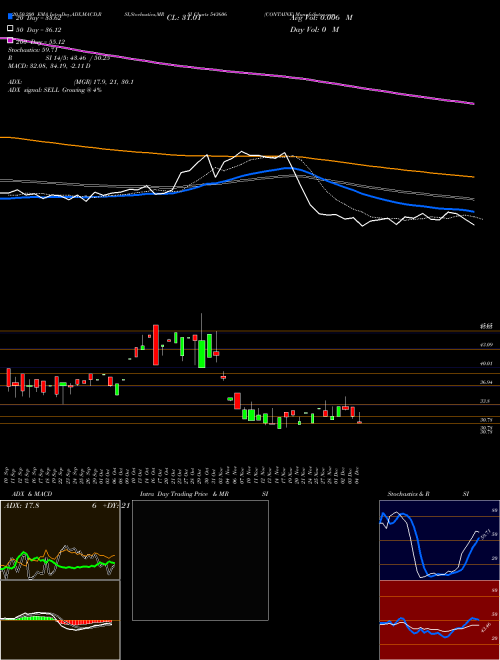
Task: Click the MACD histogram panel
Action: (60, 620)
